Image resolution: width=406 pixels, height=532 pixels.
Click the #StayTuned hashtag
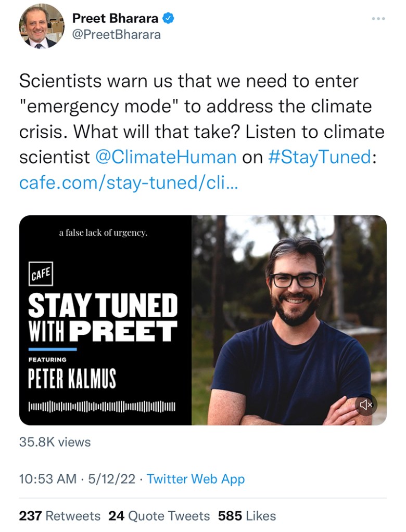pyautogui.click(x=320, y=157)
